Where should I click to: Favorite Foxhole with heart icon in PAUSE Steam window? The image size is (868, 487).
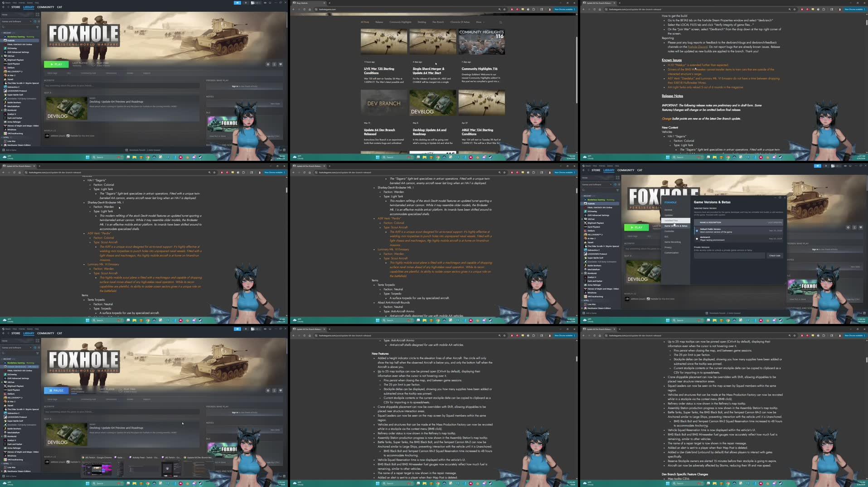tap(281, 390)
